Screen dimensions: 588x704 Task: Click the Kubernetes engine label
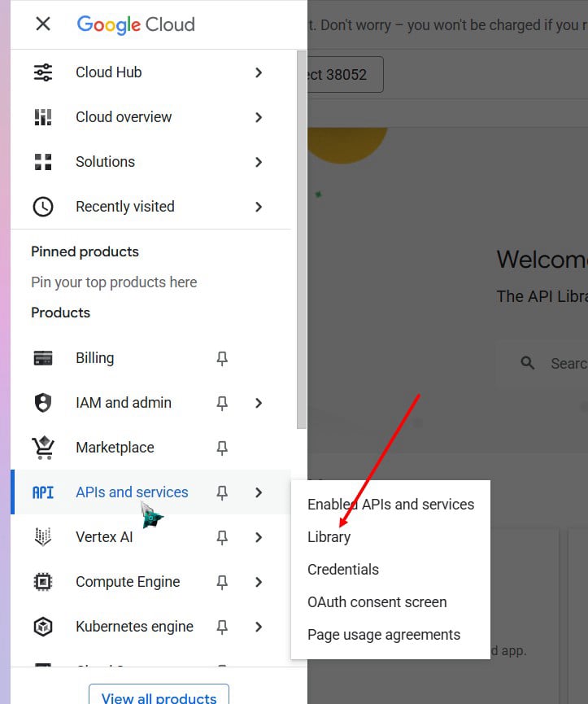click(134, 627)
